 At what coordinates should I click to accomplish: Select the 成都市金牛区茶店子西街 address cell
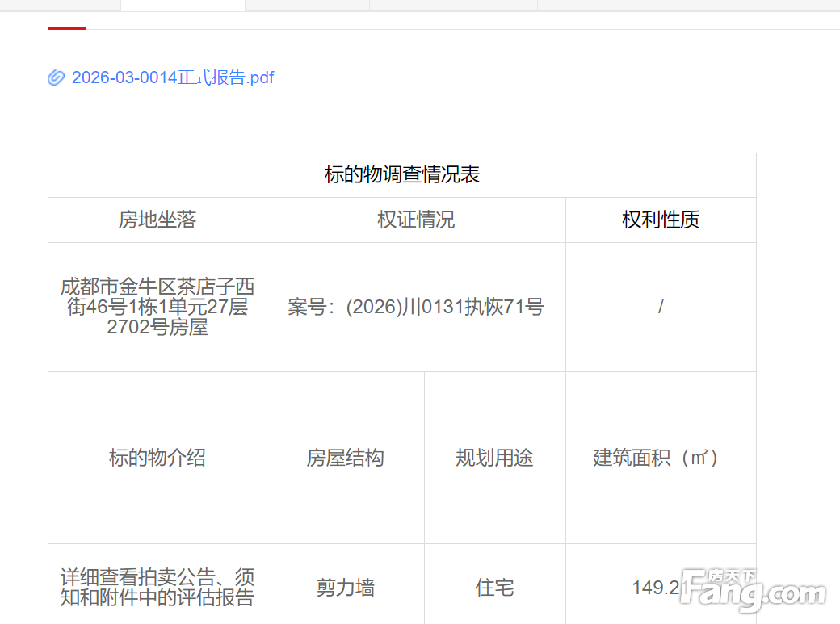click(157, 307)
